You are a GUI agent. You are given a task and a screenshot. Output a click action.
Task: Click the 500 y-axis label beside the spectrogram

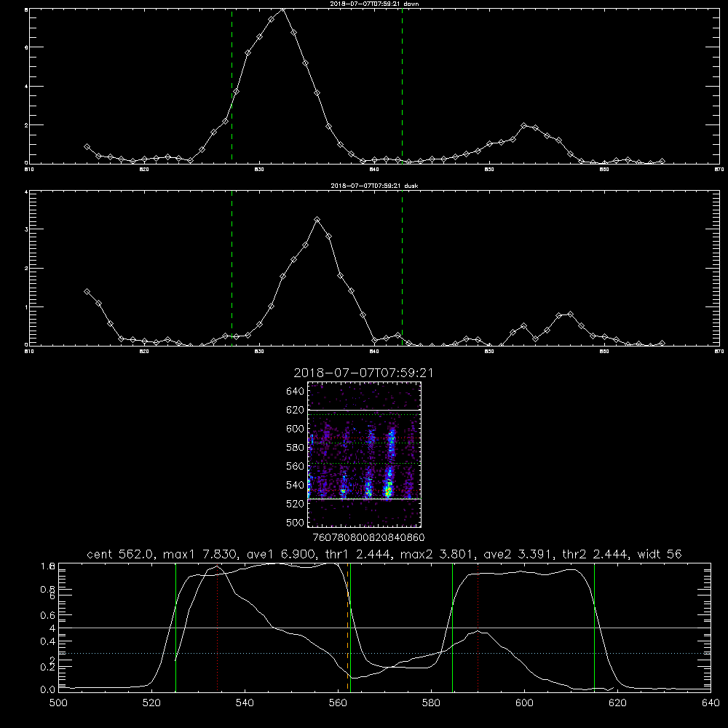click(x=296, y=522)
